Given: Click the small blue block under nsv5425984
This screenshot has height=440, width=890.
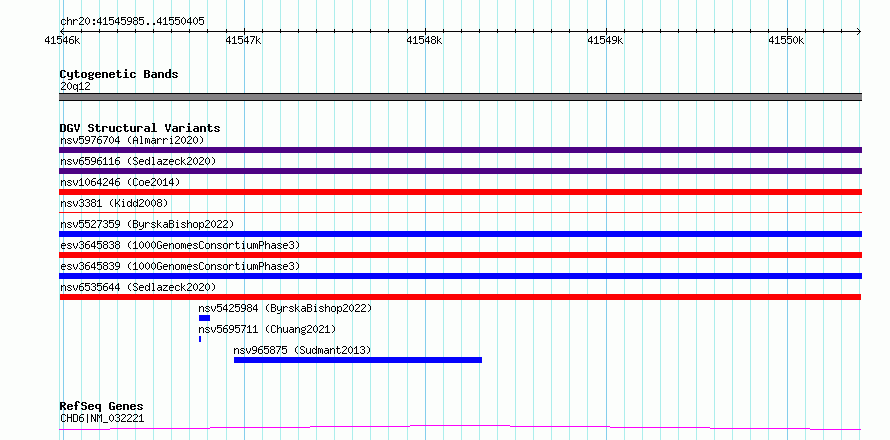Looking at the screenshot, I should point(204,318).
